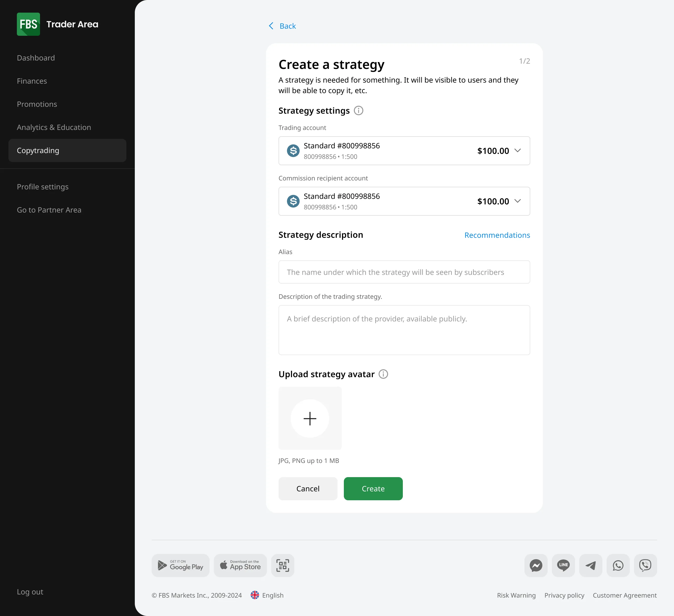This screenshot has height=616, width=674.
Task: Click the Upload strategy avatar info icon
Action: [x=383, y=374]
